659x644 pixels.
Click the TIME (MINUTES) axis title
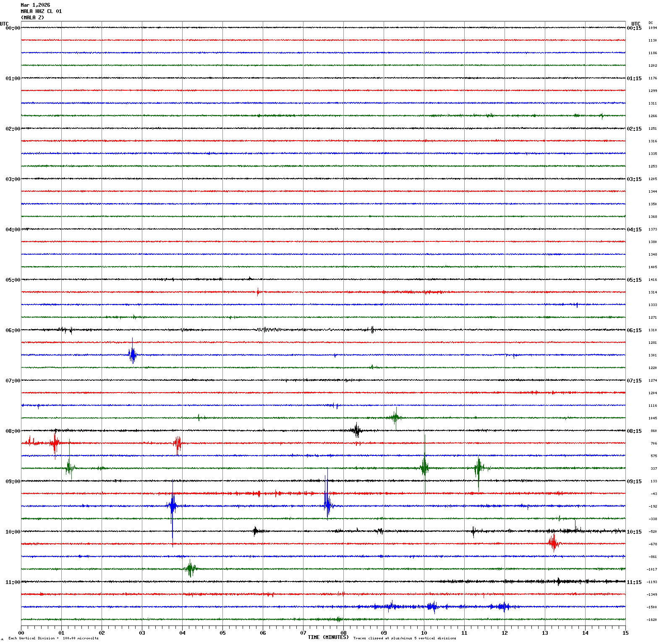coord(328,637)
